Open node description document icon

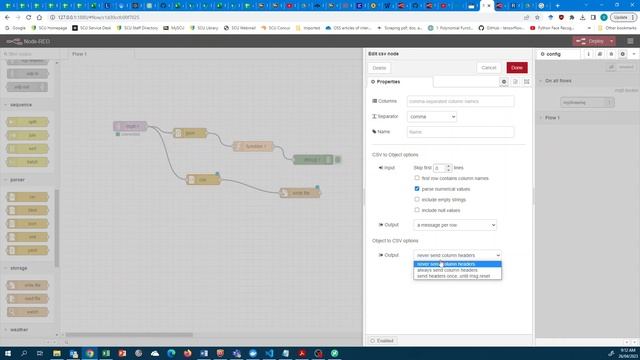pos(515,82)
